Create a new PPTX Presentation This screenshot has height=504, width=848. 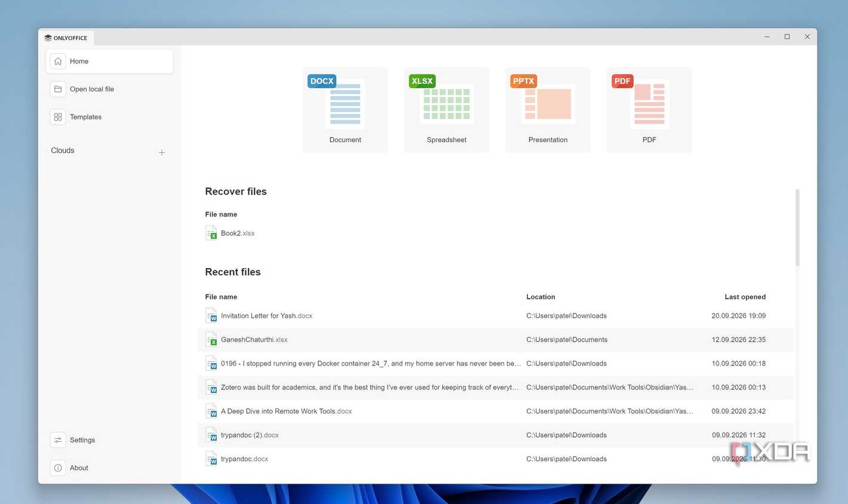[x=548, y=110]
